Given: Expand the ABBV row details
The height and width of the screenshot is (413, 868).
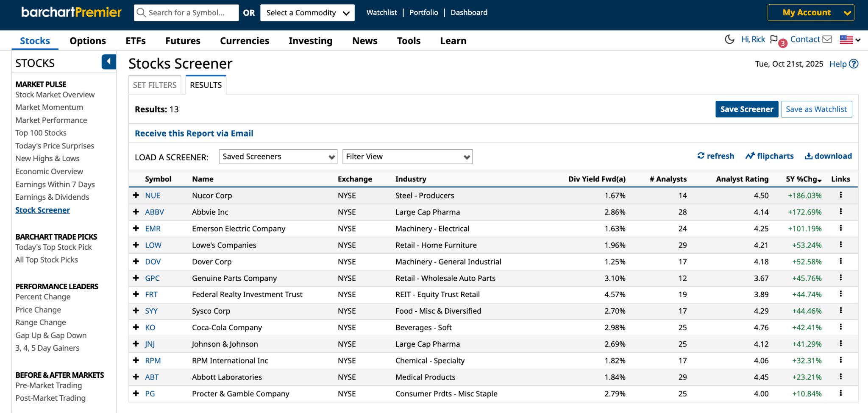Looking at the screenshot, I should pos(136,212).
